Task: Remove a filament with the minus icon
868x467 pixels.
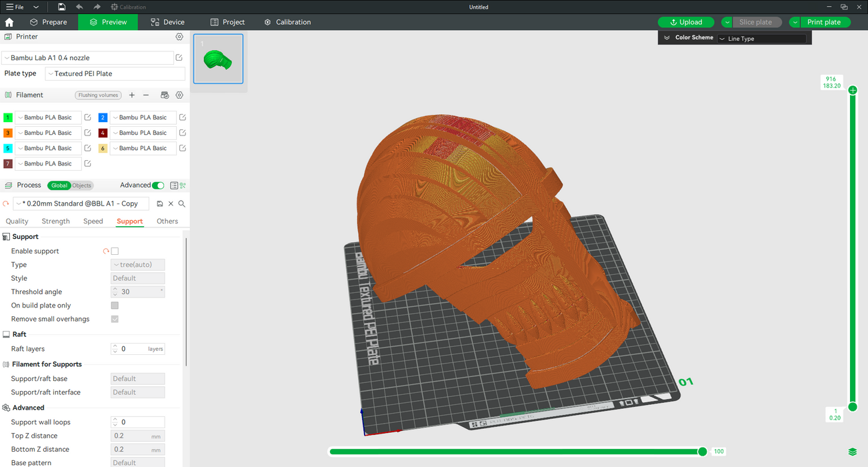Action: pyautogui.click(x=146, y=95)
